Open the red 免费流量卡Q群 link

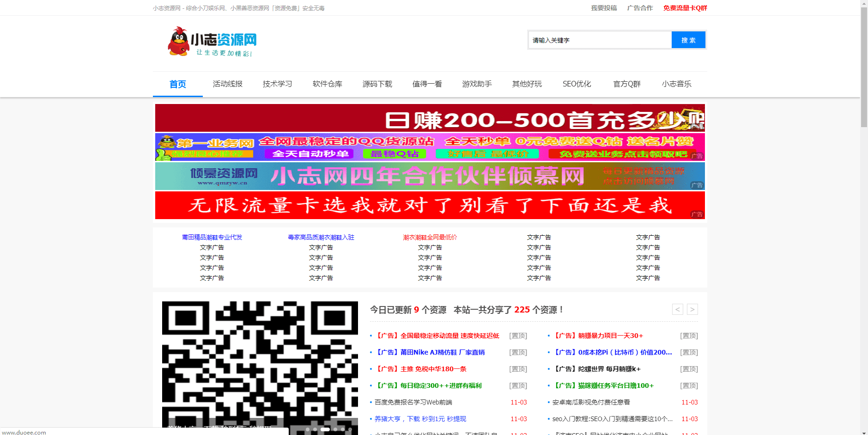pyautogui.click(x=685, y=8)
